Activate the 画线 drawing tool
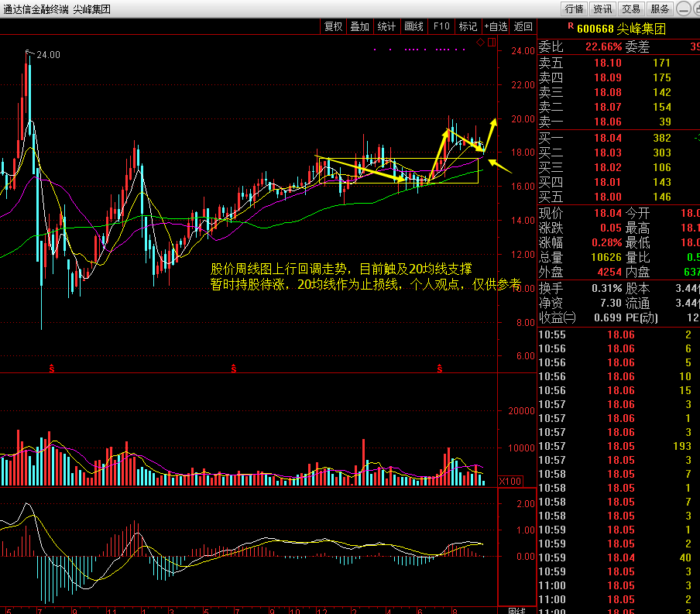700x614 pixels. click(x=413, y=27)
